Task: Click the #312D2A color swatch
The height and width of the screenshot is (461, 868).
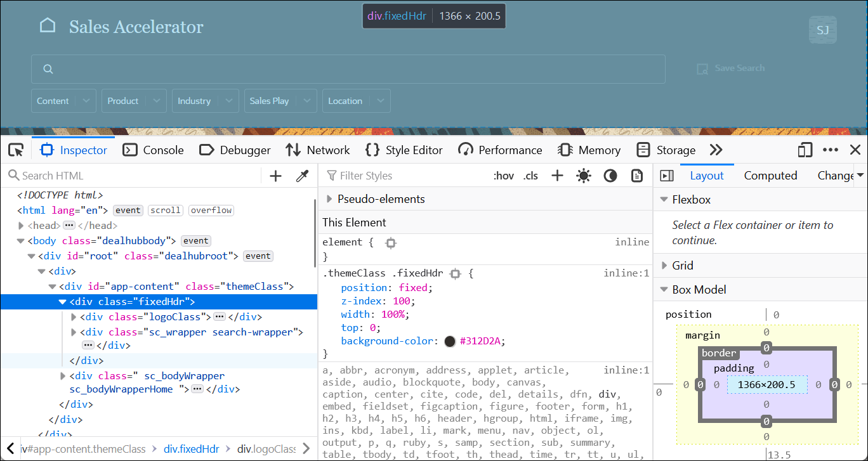Action: pyautogui.click(x=450, y=341)
